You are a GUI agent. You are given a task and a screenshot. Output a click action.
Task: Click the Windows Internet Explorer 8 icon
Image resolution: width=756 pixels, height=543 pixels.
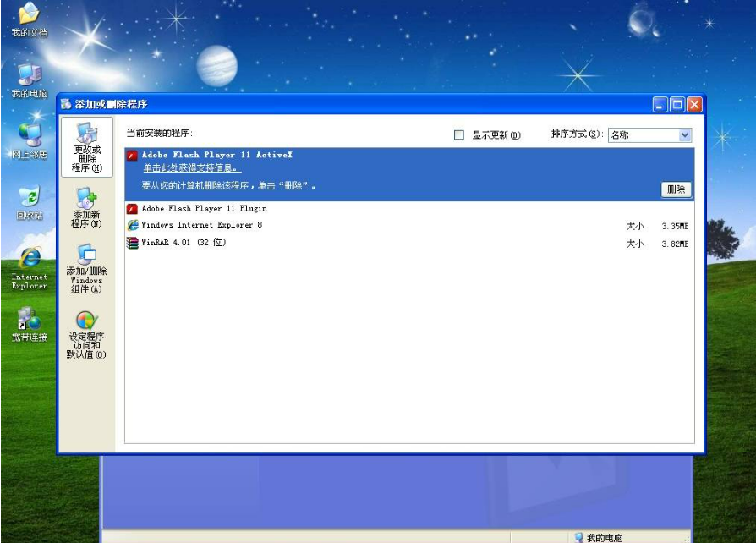click(x=133, y=225)
